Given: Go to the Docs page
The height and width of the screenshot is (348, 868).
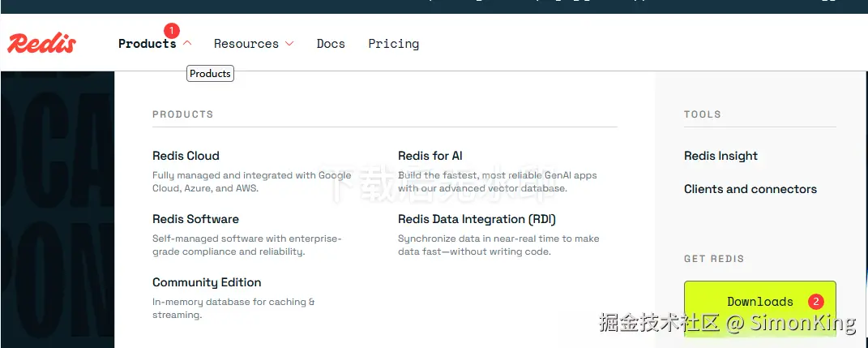Looking at the screenshot, I should click(331, 44).
